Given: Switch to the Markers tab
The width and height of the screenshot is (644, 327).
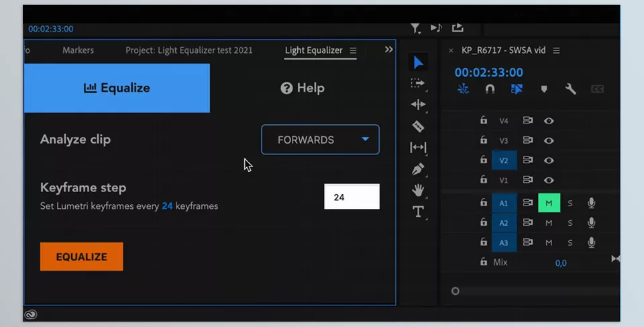Looking at the screenshot, I should tap(78, 50).
